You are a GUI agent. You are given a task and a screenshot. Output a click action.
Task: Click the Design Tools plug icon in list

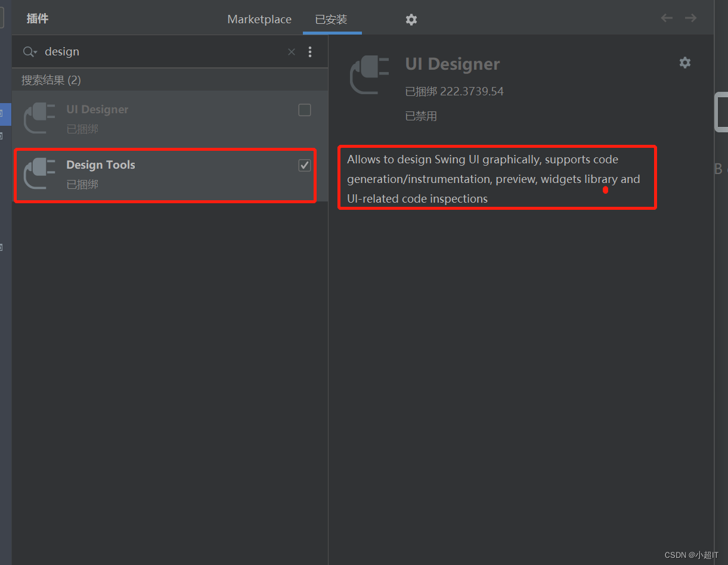pos(39,173)
